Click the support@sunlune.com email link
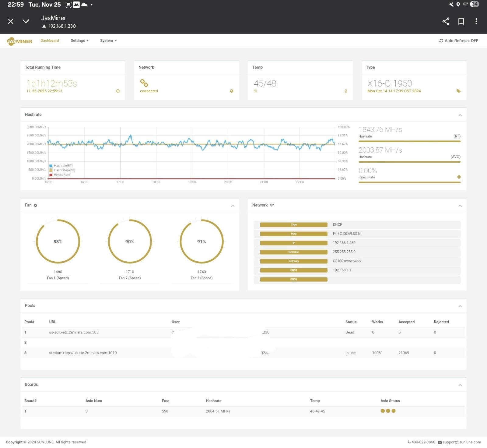Image resolution: width=487 pixels, height=448 pixels. tap(461, 442)
